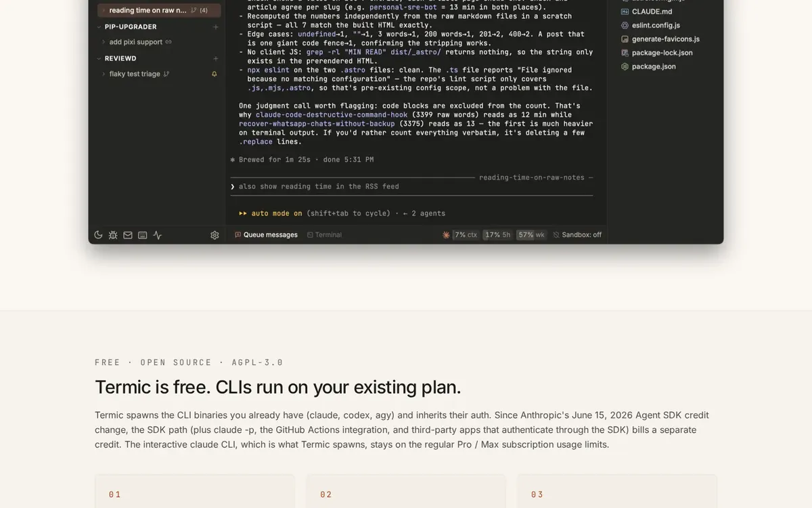Switch to the Terminal tab
Viewport: 812px width, 508px height.
pyautogui.click(x=324, y=235)
